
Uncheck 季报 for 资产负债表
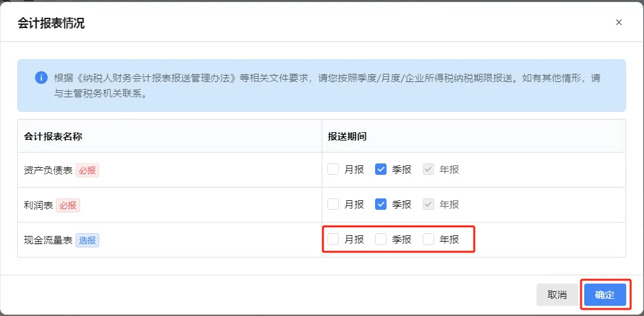coord(381,169)
